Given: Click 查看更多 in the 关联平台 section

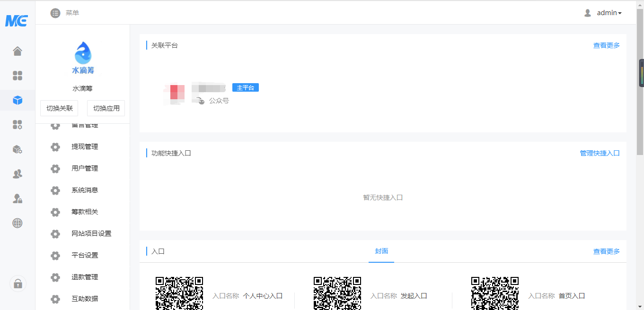Looking at the screenshot, I should coord(607,45).
